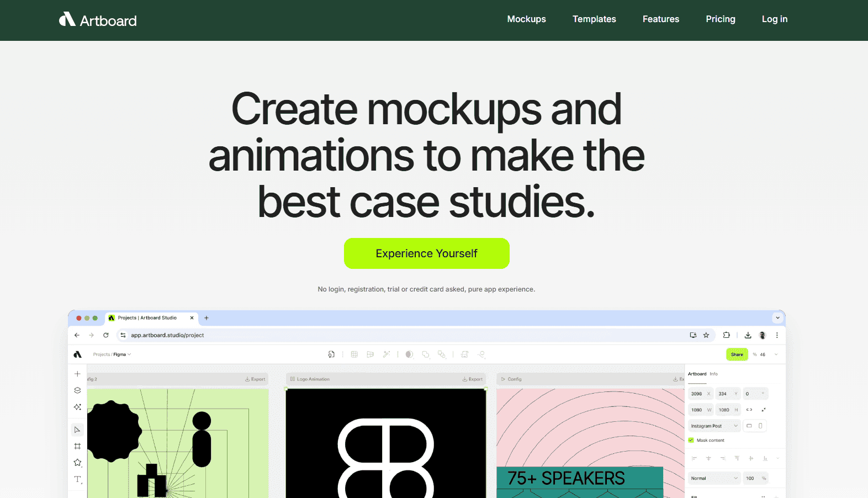The image size is (868, 498).
Task: Open the Templates menu item
Action: [x=594, y=19]
